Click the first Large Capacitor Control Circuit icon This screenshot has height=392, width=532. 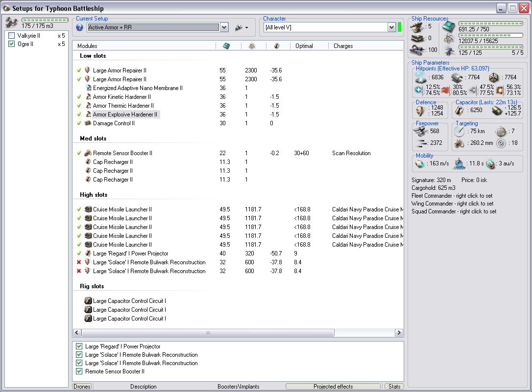88,301
